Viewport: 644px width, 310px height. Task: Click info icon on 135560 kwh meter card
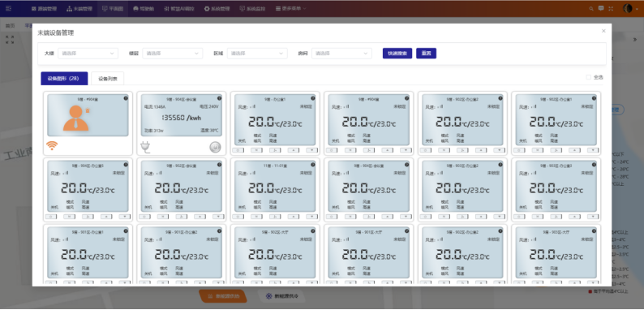pos(219,98)
